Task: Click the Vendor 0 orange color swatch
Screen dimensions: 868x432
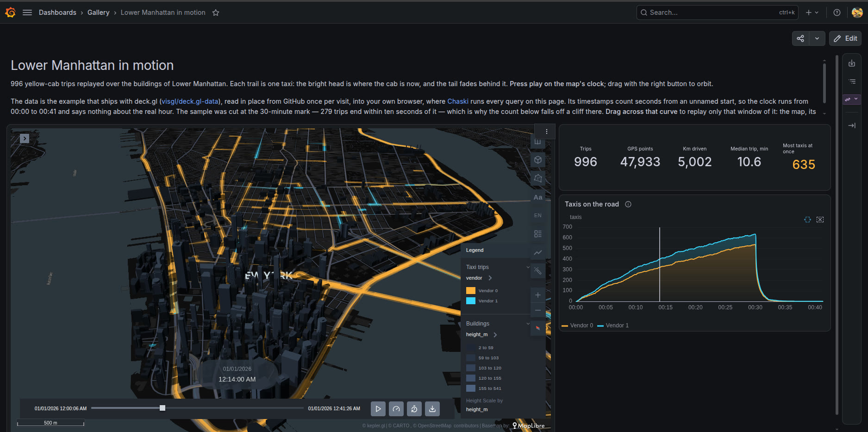Action: (x=471, y=291)
